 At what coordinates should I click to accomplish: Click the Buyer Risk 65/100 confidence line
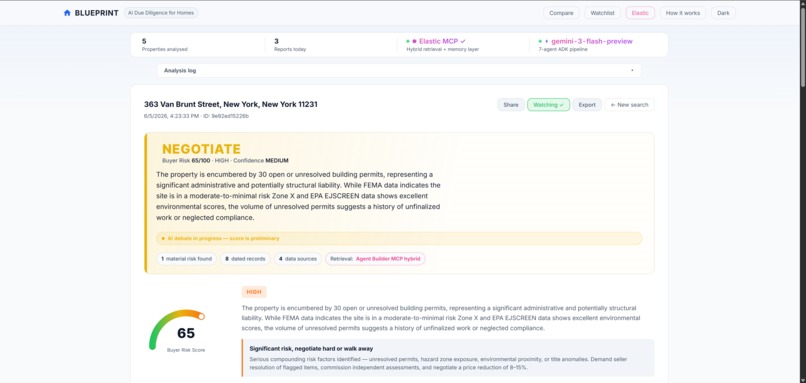pos(225,160)
